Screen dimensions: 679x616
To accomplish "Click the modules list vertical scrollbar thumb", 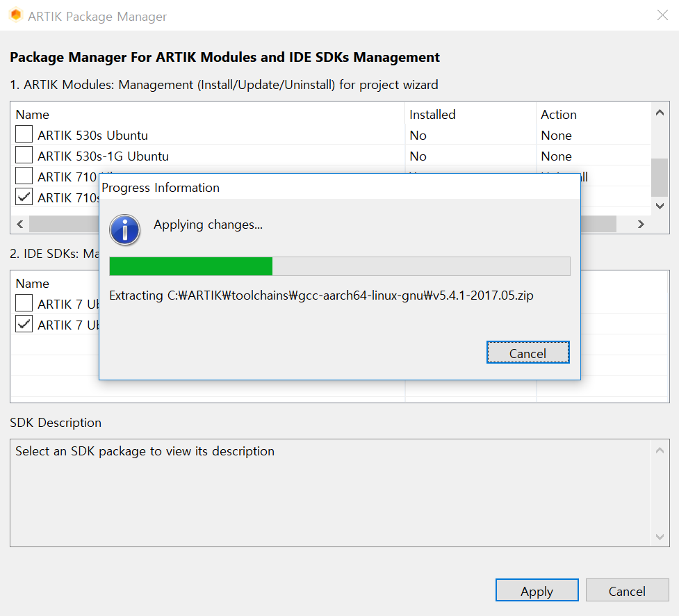I will [660, 177].
